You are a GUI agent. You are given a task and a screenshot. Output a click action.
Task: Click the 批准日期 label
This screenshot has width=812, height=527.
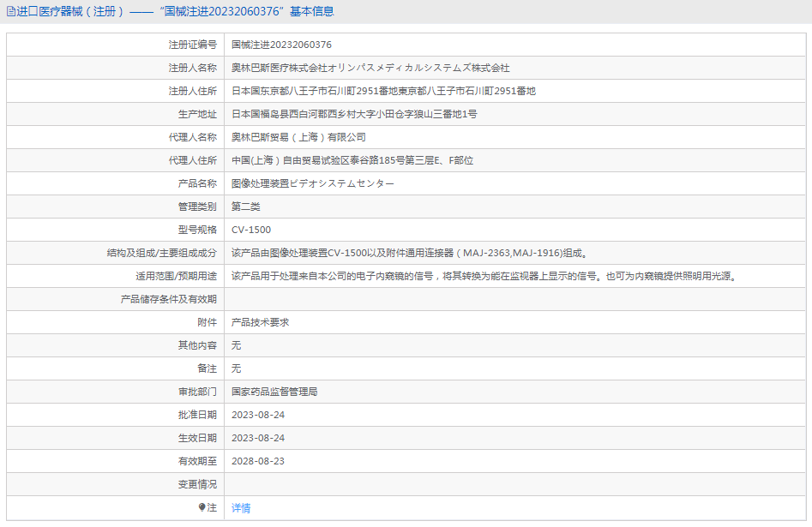tap(197, 416)
